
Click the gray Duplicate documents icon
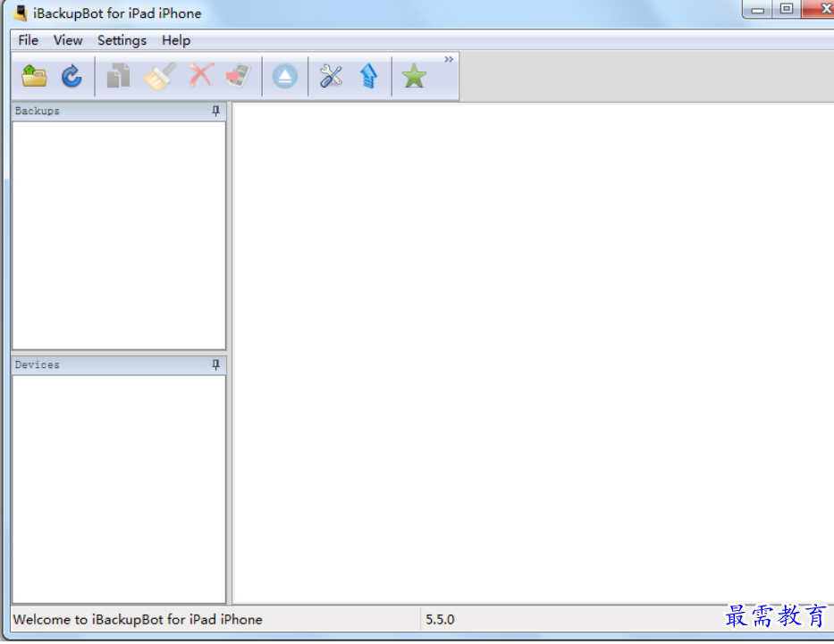pos(119,76)
